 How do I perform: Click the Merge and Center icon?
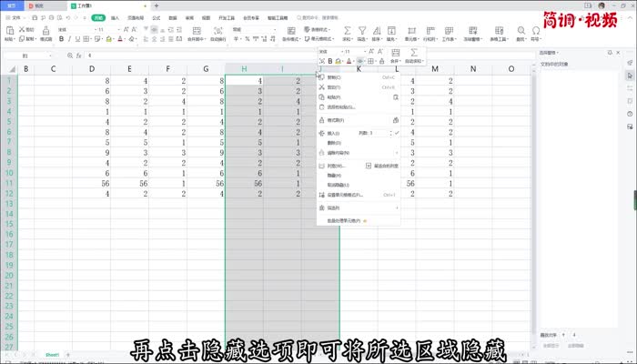pyautogui.click(x=195, y=31)
